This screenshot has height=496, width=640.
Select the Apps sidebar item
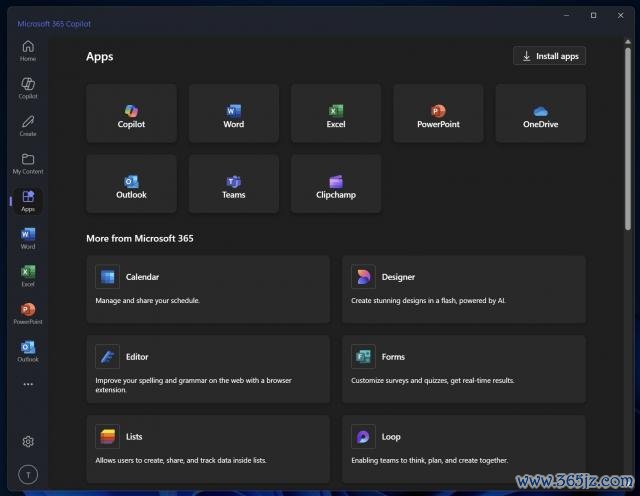coord(28,201)
